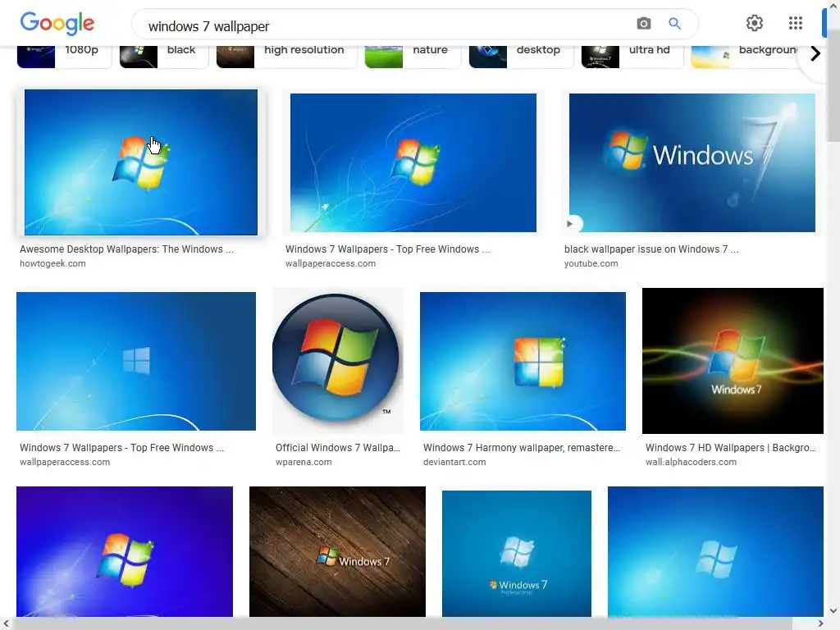Open the round Windows orb thumbnail

(x=338, y=361)
